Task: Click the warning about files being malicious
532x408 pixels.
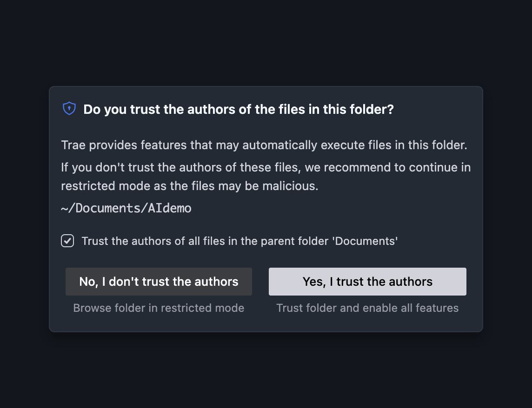Action: point(266,176)
